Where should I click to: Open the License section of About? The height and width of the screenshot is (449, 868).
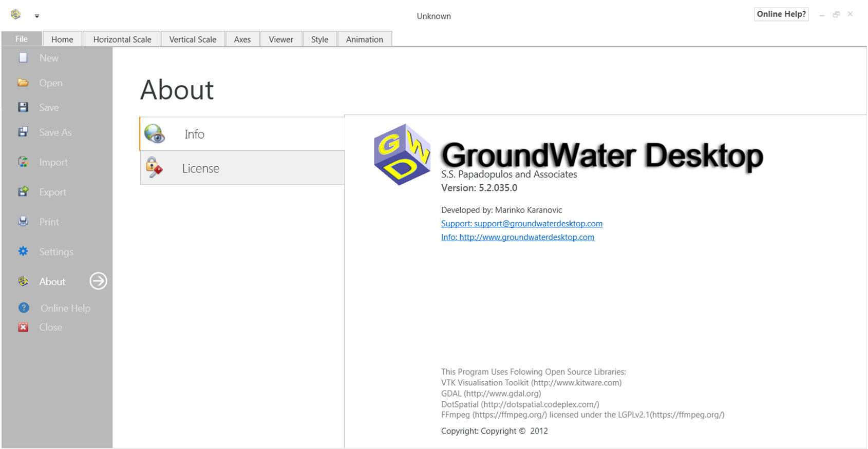[x=242, y=168]
